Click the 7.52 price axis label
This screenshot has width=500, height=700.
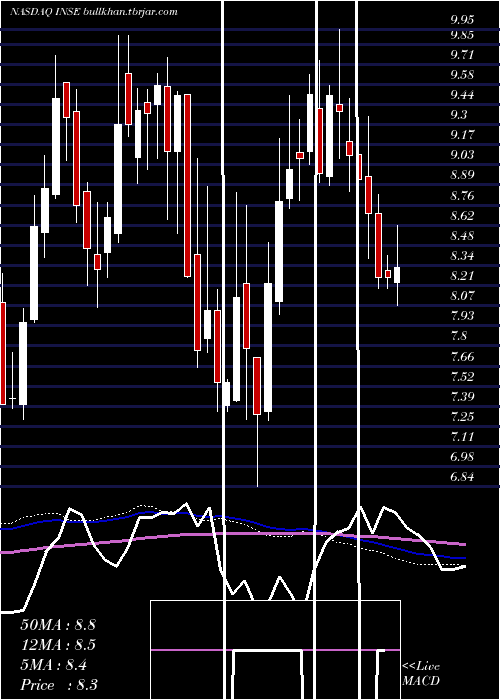[462, 376]
